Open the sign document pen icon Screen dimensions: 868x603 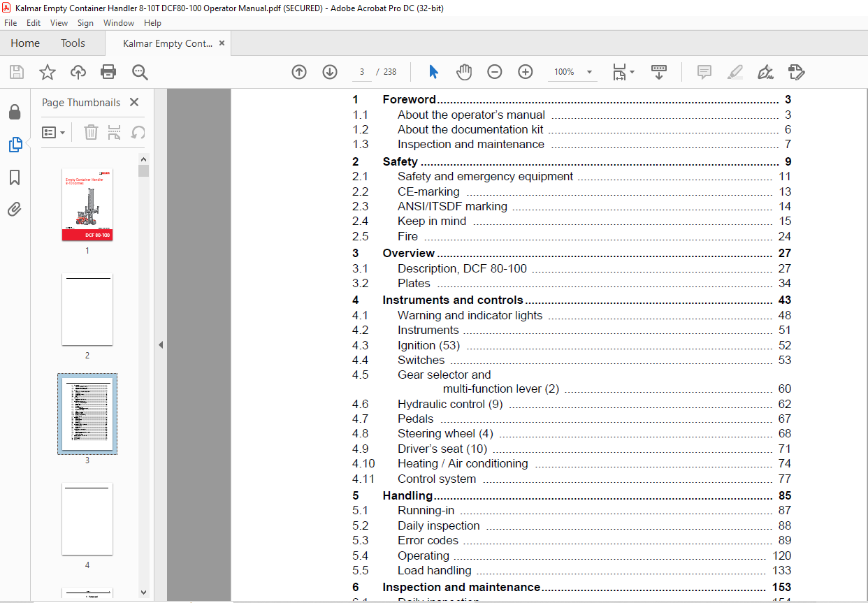point(765,72)
